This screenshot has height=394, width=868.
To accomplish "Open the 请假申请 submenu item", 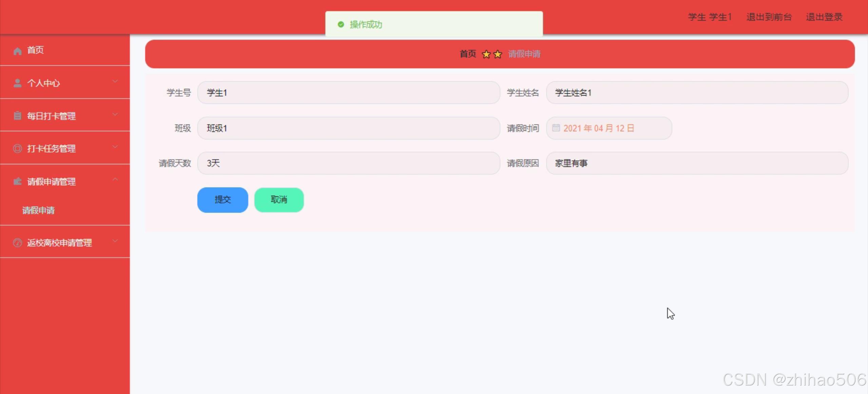I will [38, 210].
